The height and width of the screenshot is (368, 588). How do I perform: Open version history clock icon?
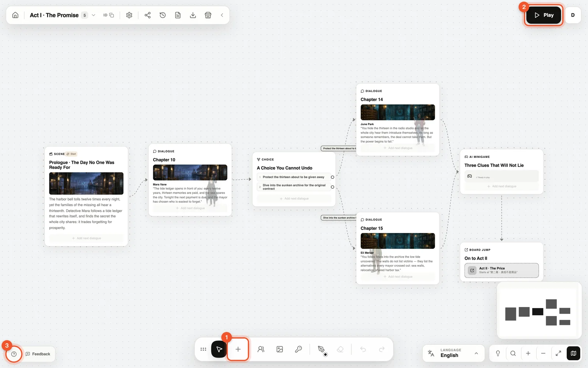click(x=163, y=15)
